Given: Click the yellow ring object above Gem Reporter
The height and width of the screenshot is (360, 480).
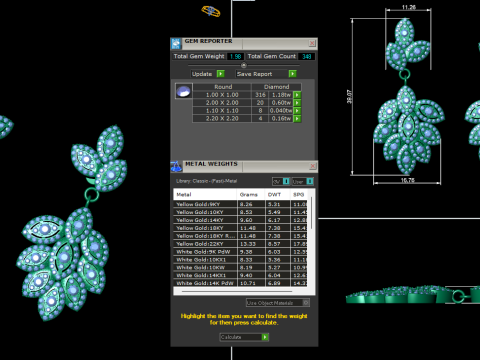Looking at the screenshot, I should pyautogui.click(x=211, y=11).
